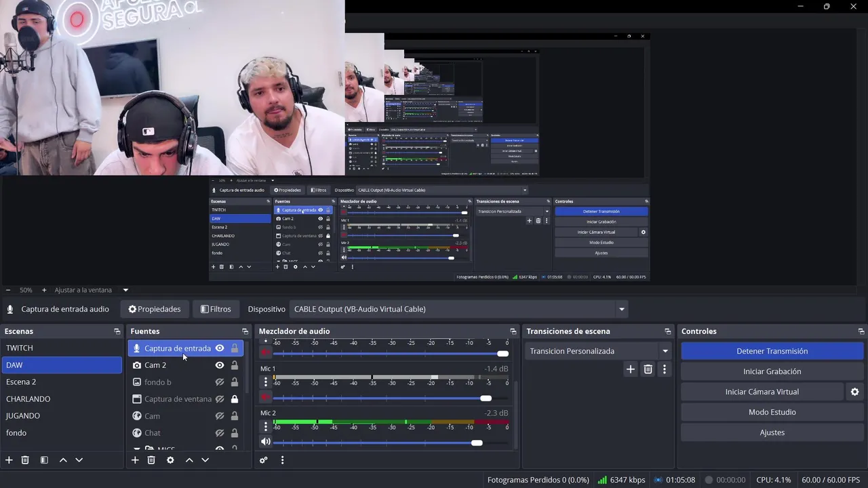Select the DAW scene
Image resolution: width=868 pixels, height=488 pixels.
(61, 365)
